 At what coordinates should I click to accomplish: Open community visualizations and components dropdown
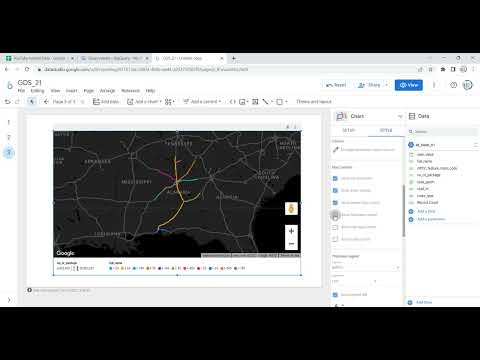pos(169,102)
